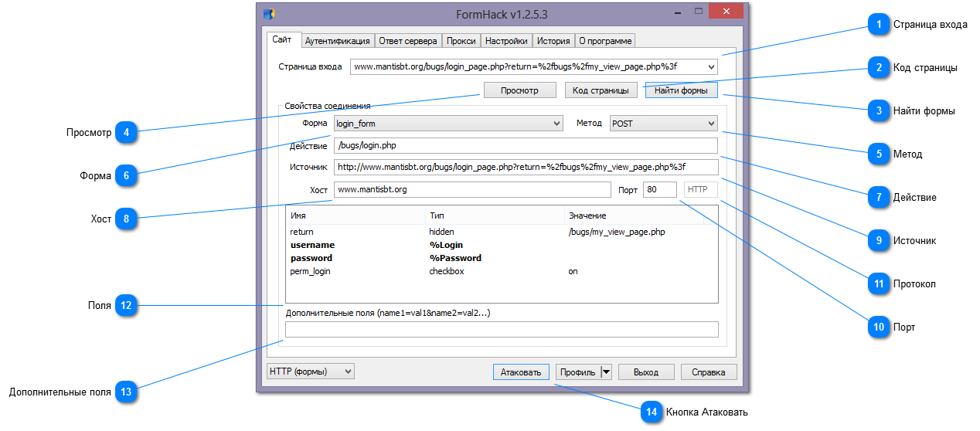This screenshot has width=980, height=431.
Task: Click the Код страницы button
Action: point(601,90)
